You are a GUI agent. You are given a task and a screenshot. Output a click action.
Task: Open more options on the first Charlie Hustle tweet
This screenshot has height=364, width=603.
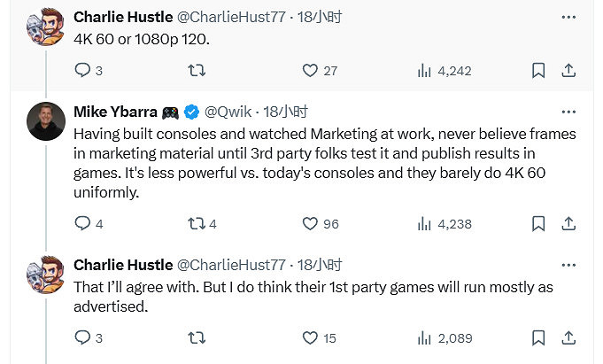point(568,17)
